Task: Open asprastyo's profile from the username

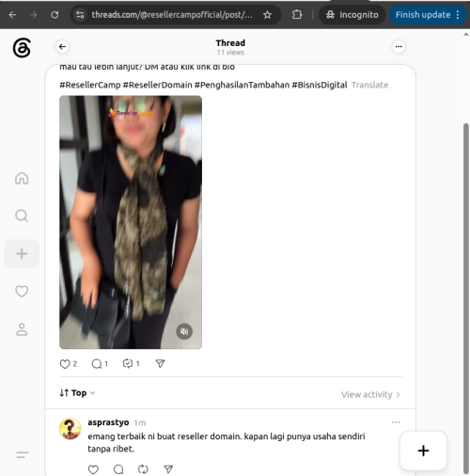Action: click(x=108, y=422)
